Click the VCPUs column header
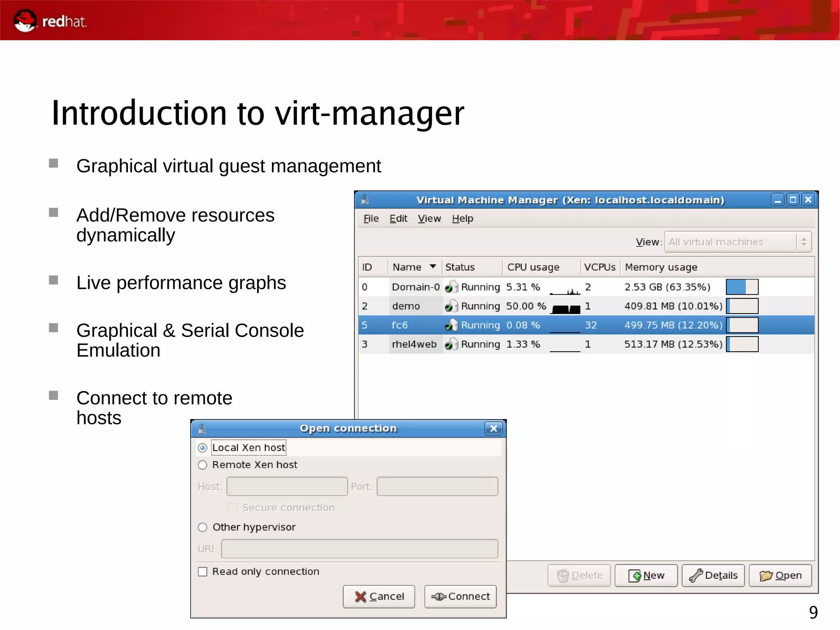This screenshot has width=840, height=630. point(600,267)
